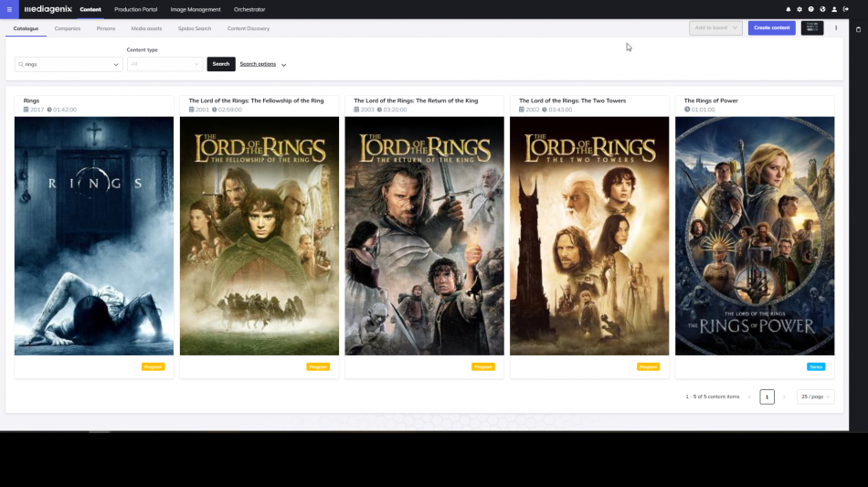
Task: Click the Create content button
Action: (x=771, y=28)
